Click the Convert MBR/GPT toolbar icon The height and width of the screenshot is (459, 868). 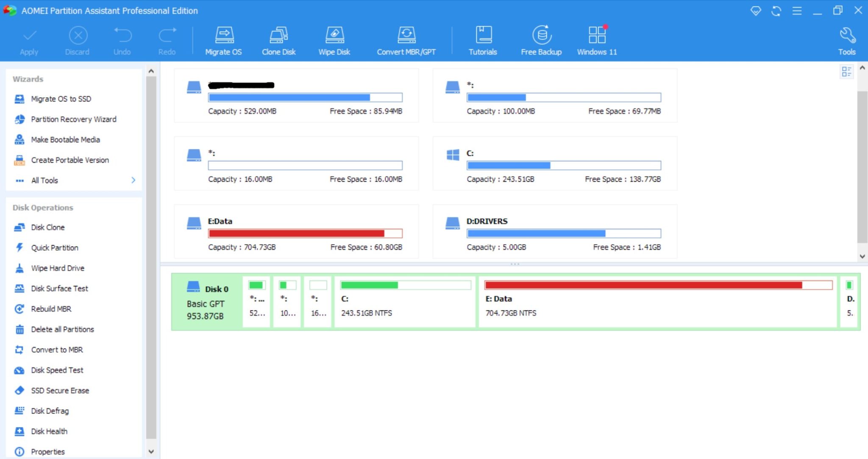coord(406,40)
